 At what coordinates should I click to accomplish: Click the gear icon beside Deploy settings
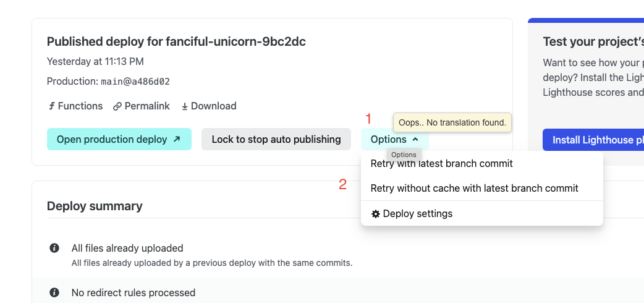click(x=375, y=214)
